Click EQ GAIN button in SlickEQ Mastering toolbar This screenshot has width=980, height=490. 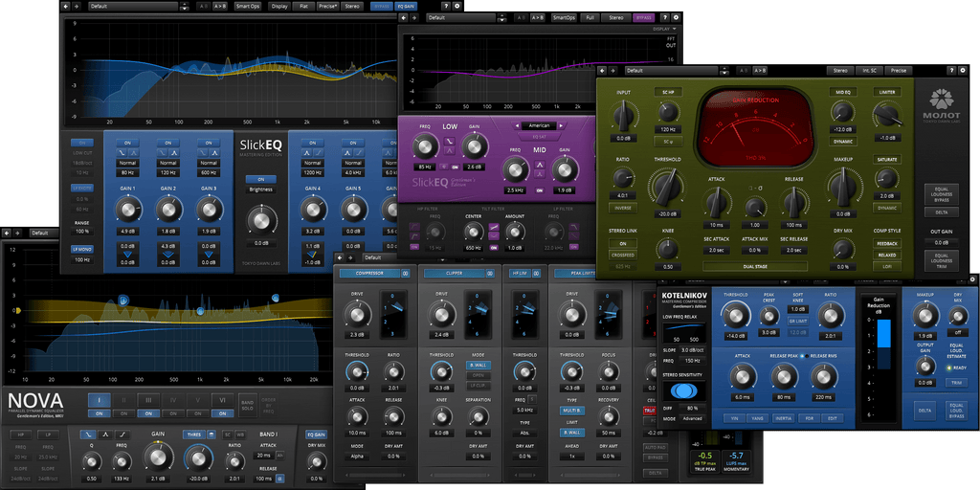tap(405, 7)
